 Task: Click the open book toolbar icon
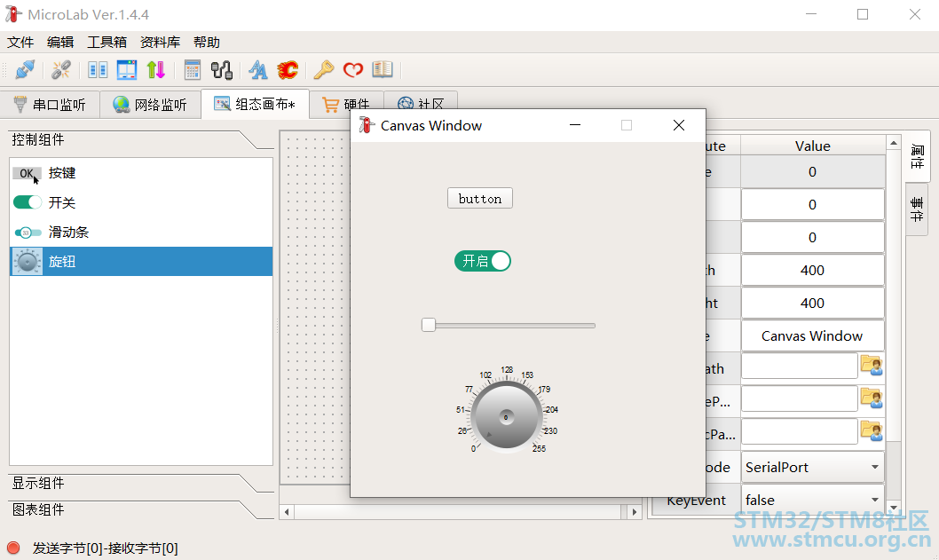(383, 69)
